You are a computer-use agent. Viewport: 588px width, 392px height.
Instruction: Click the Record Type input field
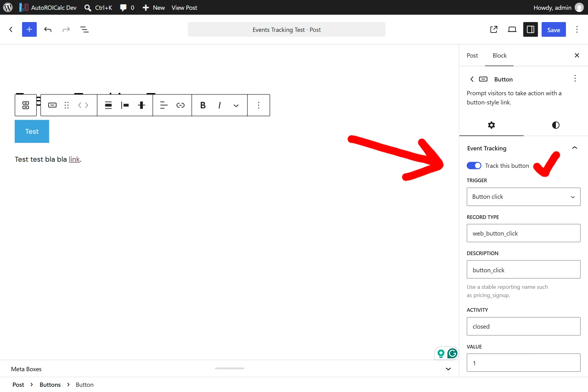click(x=523, y=233)
